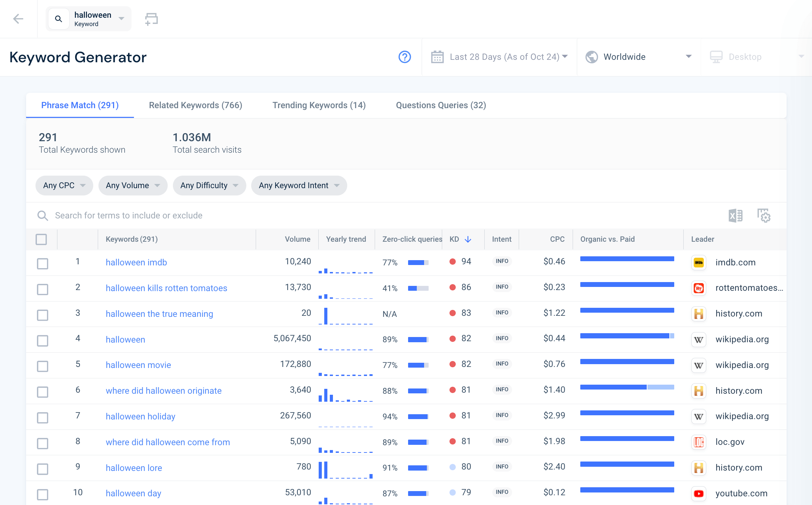Click the halloween holiday keyword link
The image size is (812, 505).
pyautogui.click(x=140, y=416)
